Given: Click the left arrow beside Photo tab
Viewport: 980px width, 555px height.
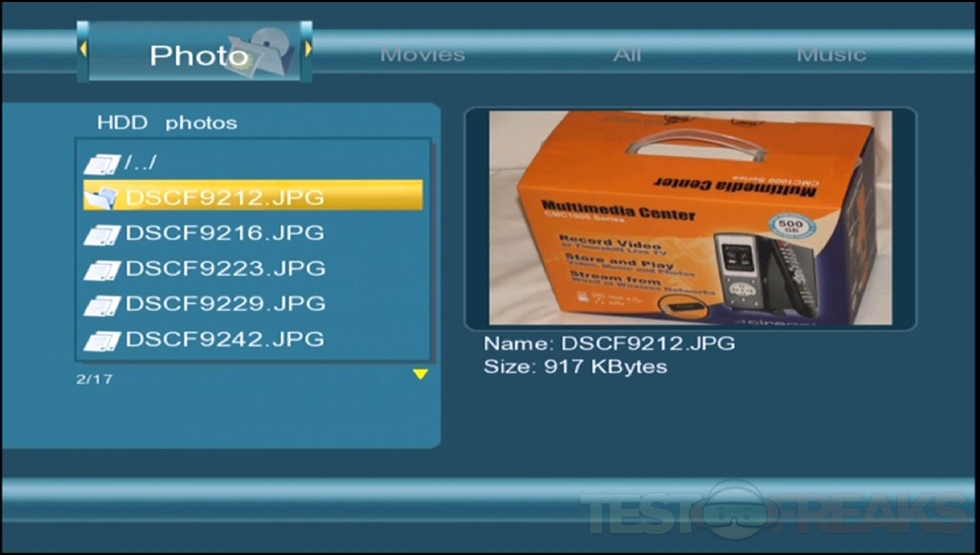Looking at the screenshot, I should tap(83, 48).
